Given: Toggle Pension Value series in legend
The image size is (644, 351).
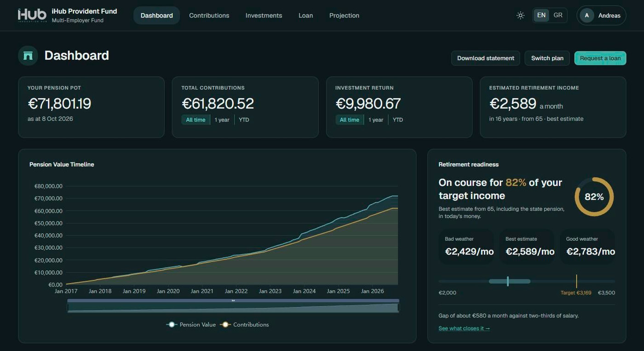Looking at the screenshot, I should coord(191,324).
